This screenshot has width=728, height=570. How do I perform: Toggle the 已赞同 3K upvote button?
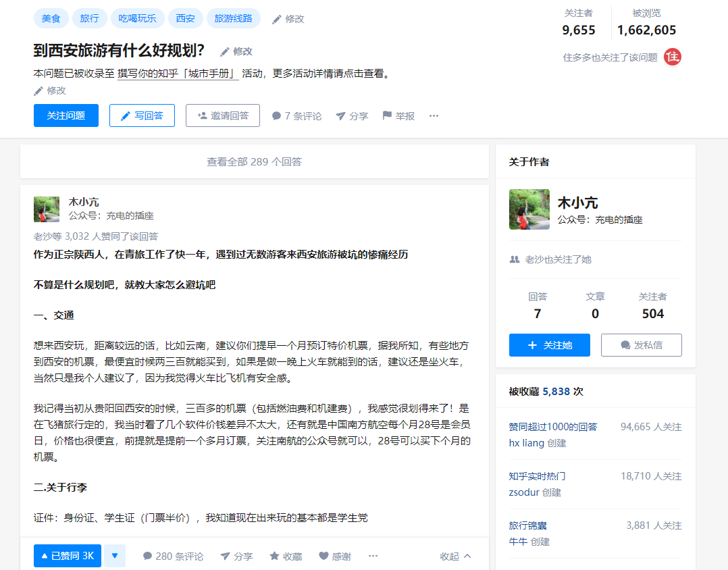(x=68, y=556)
